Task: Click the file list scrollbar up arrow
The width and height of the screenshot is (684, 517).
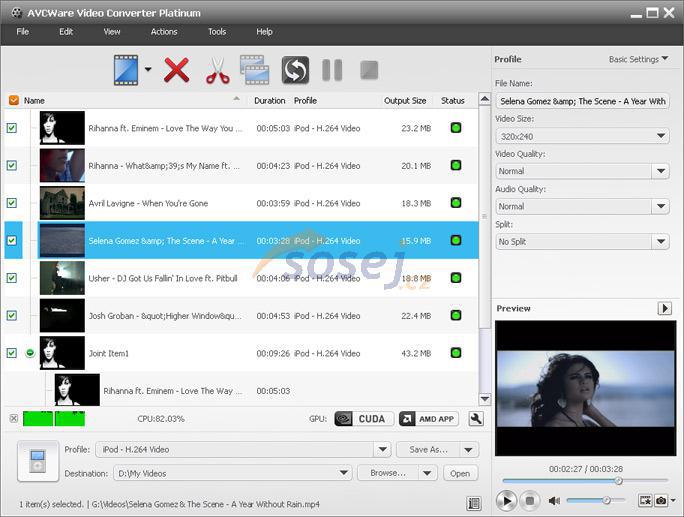Action: (485, 99)
